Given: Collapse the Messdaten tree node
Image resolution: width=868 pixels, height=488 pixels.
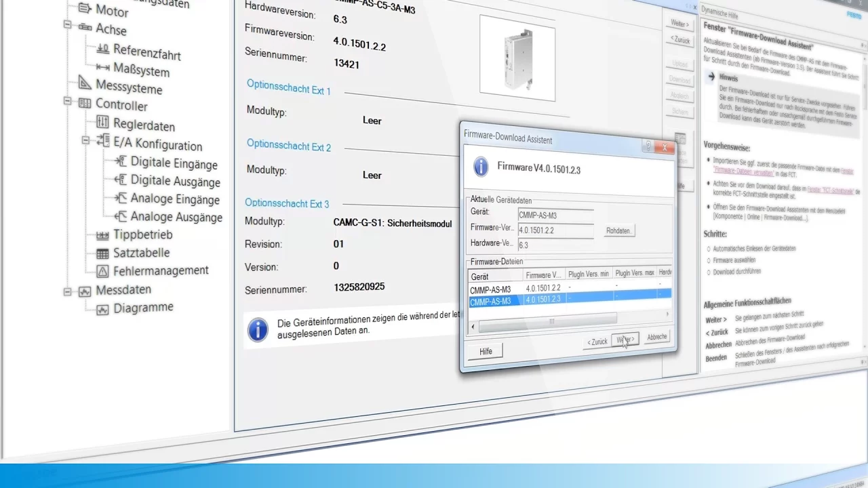Looking at the screenshot, I should tap(67, 291).
